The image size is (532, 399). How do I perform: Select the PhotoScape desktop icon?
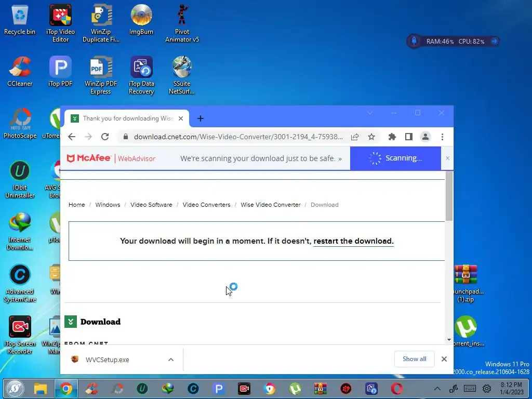point(20,124)
